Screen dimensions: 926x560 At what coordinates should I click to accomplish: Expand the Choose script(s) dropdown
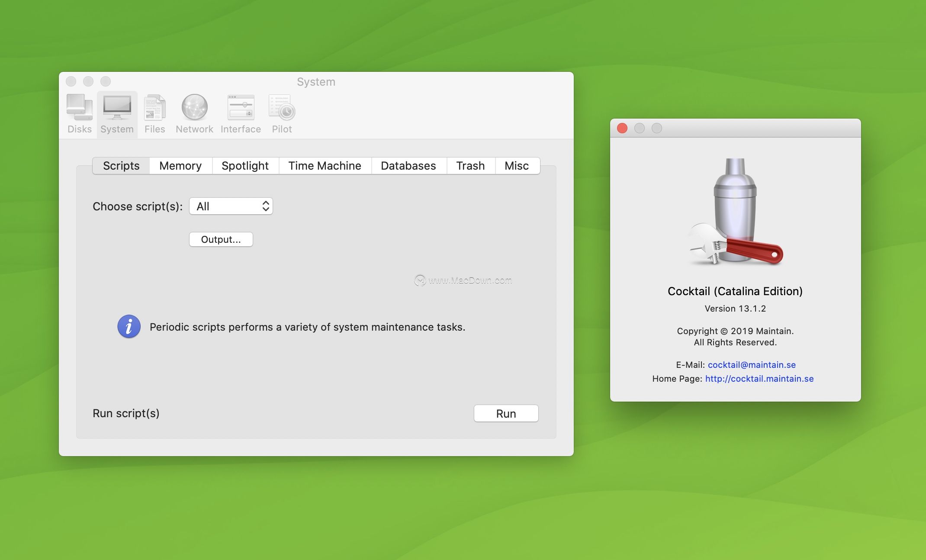coord(231,206)
